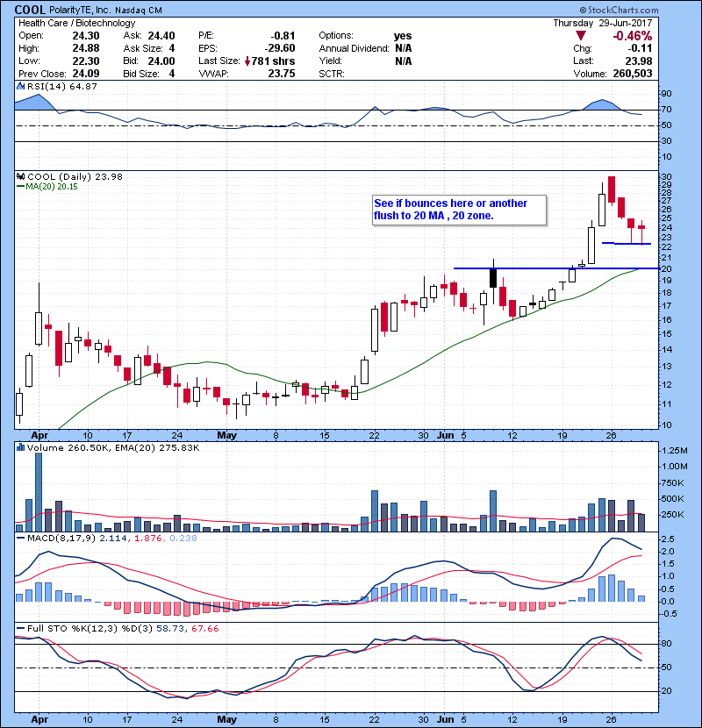Click the Ask price 24.40

[161, 36]
